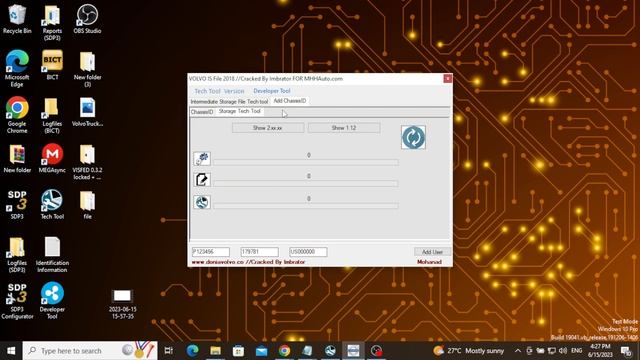640x360 pixels.
Task: Close the VOLVO IS File 2018 window
Action: click(x=448, y=78)
